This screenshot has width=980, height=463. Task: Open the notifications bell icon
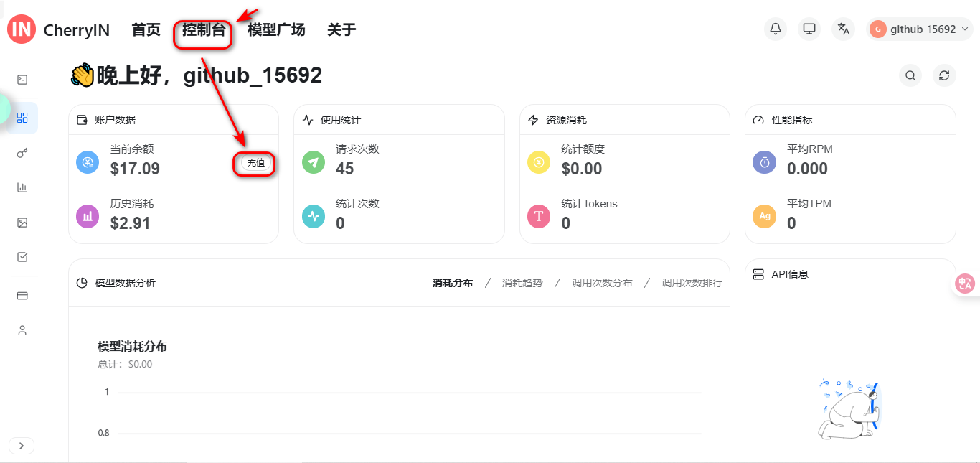coord(776,29)
